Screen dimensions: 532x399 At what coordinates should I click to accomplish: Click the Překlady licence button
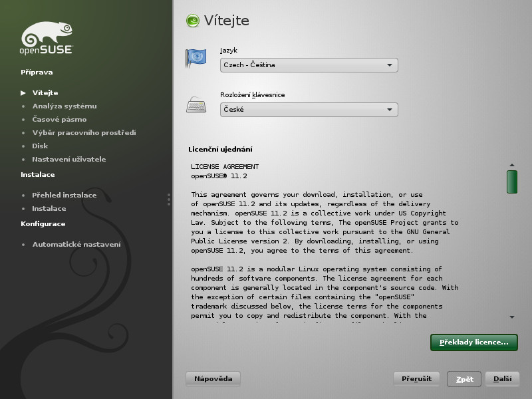[474, 342]
